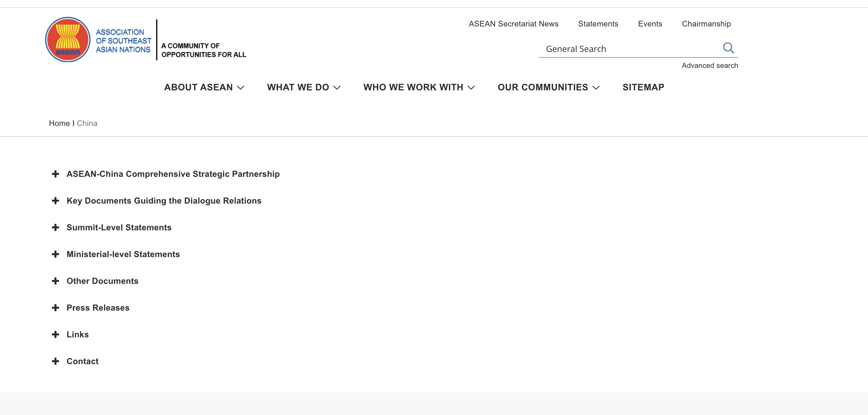Click plus icon beside Press Releases
The image size is (868, 415).
point(55,308)
